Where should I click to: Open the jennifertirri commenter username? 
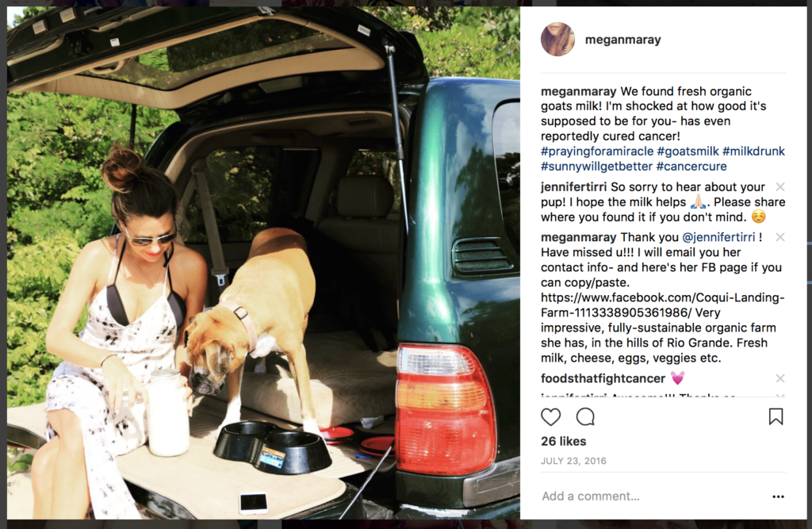tap(573, 187)
